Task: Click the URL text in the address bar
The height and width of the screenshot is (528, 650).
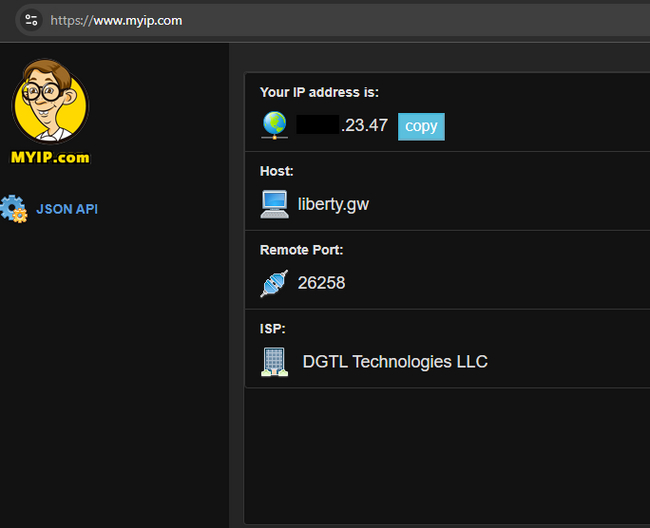Action: tap(116, 20)
